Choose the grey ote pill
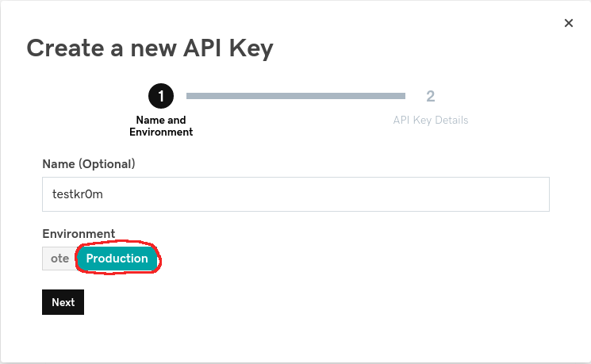Image resolution: width=591 pixels, height=364 pixels. pos(59,259)
